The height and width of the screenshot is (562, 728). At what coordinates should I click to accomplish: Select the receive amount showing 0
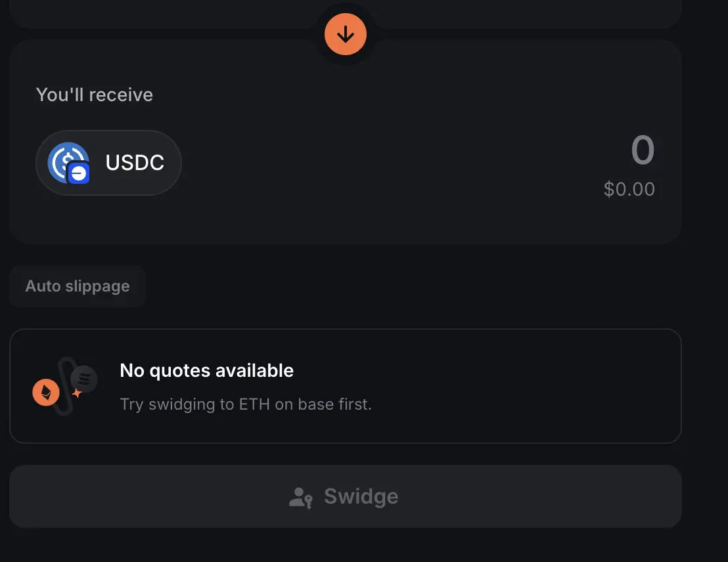coord(643,150)
